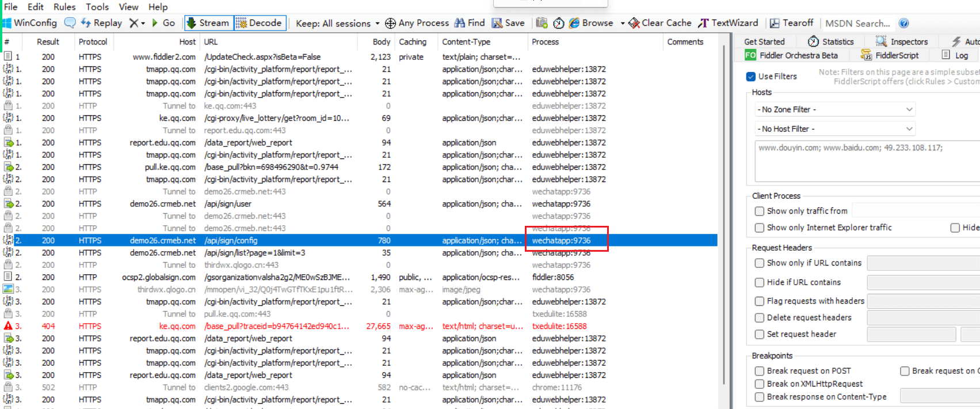
Task: Switch to the Log tab
Action: tap(955, 55)
